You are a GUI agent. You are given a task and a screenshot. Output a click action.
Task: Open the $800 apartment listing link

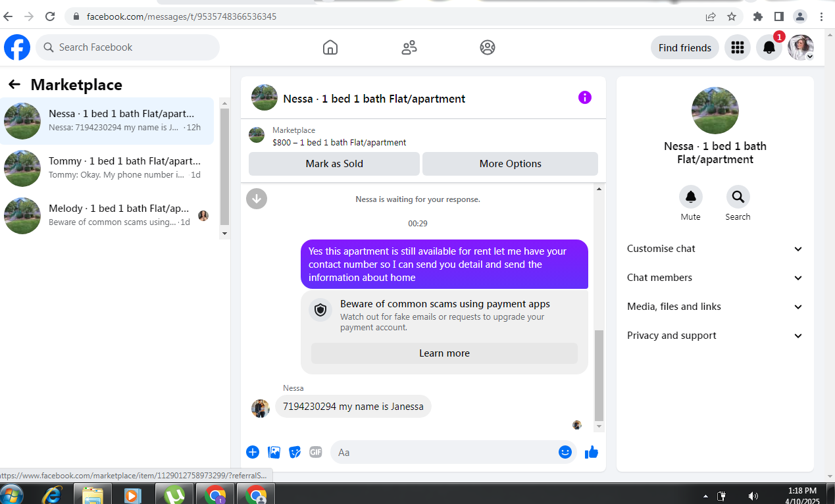[x=339, y=142]
